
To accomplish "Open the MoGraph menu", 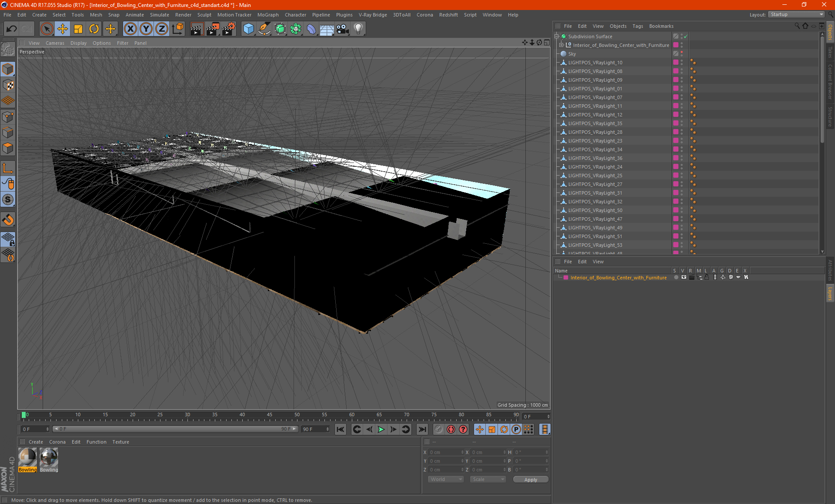I will coord(268,15).
